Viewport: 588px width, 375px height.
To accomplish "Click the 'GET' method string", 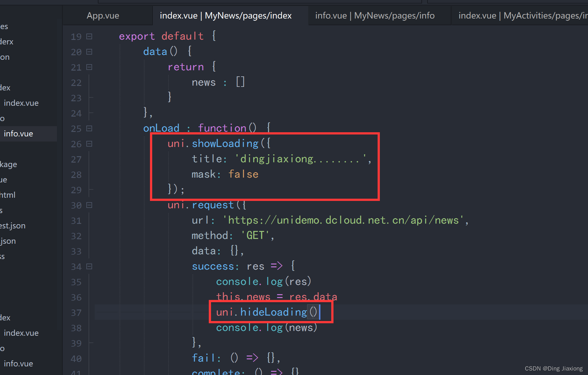I will pyautogui.click(x=255, y=235).
